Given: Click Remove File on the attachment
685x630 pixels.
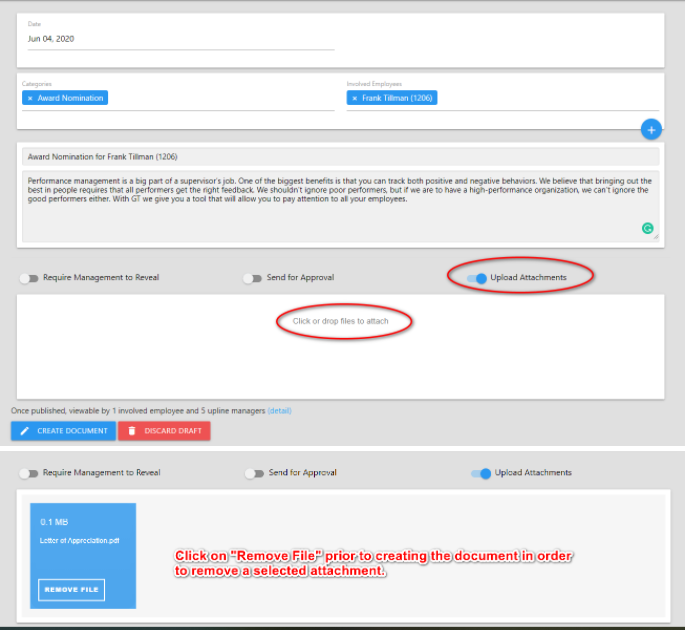Looking at the screenshot, I should pos(71,590).
